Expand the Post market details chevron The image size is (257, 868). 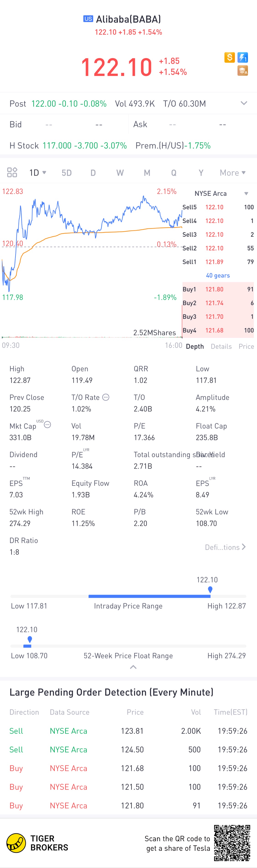click(244, 103)
